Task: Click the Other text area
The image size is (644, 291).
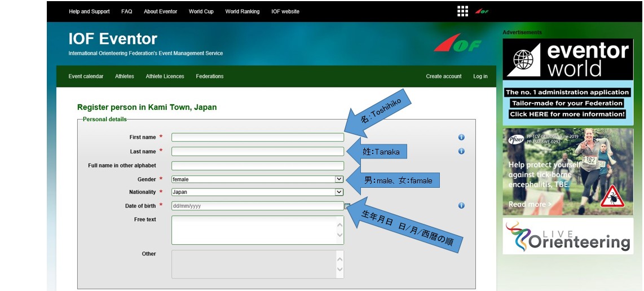Action: [x=258, y=264]
